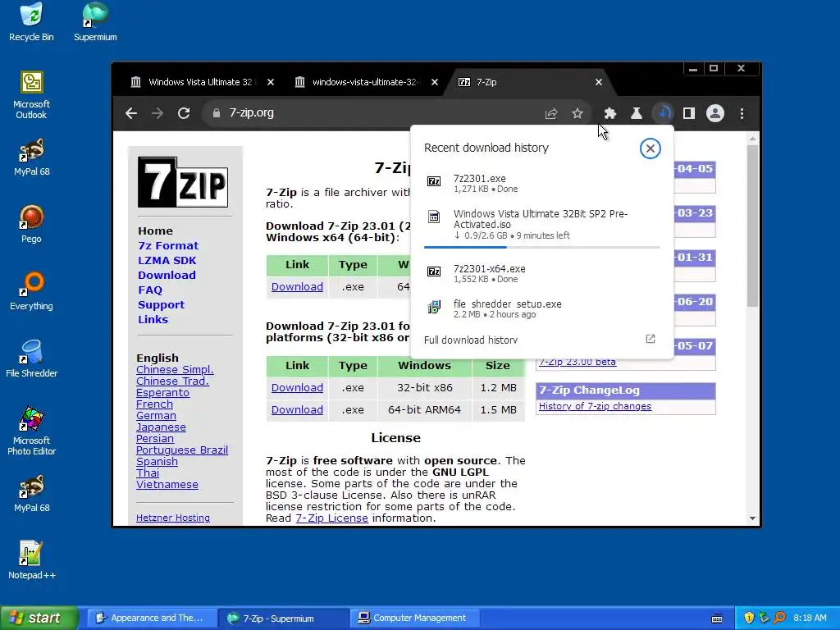Switch to the Windows Vista Ultimate 32 tab

point(199,82)
